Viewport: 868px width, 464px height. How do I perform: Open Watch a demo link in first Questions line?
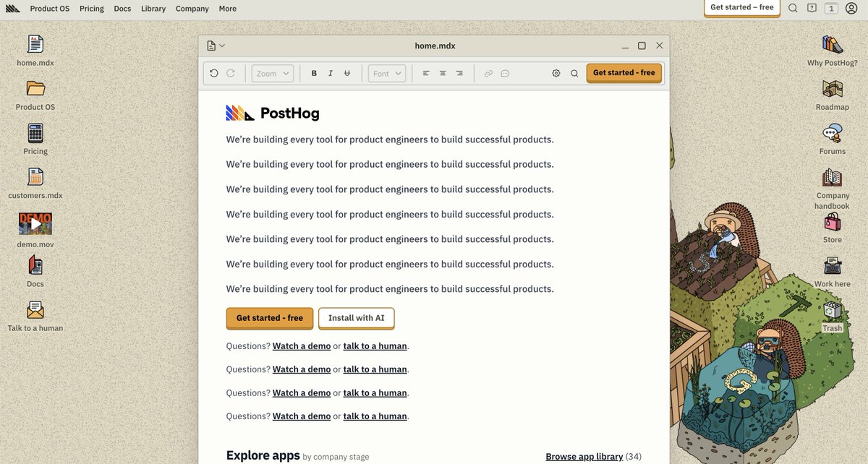coord(302,346)
